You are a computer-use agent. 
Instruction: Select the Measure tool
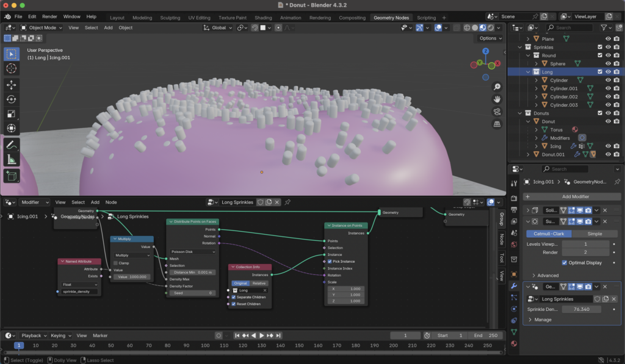[x=12, y=160]
